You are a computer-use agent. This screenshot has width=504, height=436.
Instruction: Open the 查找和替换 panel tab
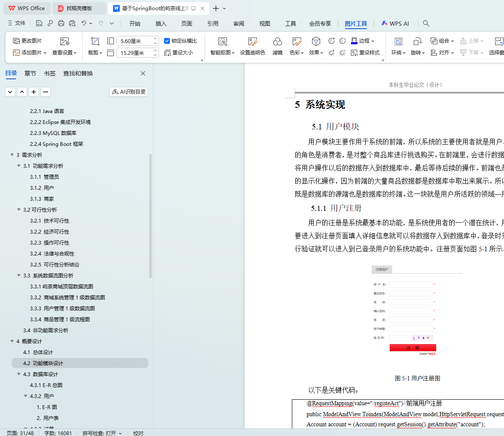pyautogui.click(x=78, y=73)
